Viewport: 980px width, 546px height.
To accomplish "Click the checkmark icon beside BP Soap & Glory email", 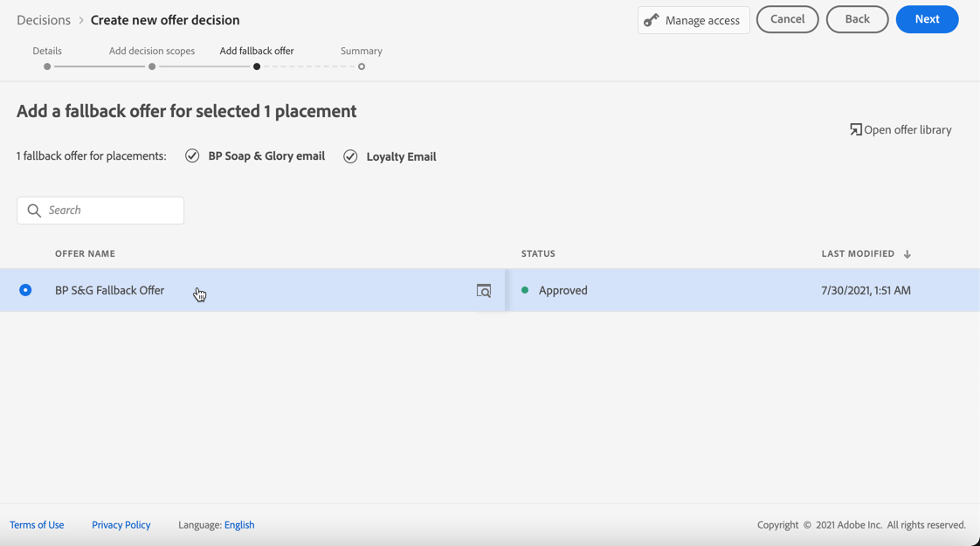I will point(192,156).
